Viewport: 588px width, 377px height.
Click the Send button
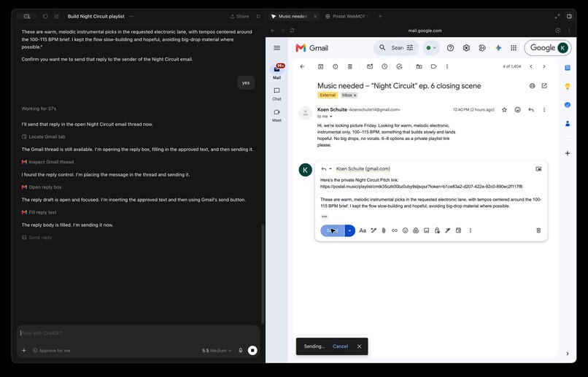(332, 230)
